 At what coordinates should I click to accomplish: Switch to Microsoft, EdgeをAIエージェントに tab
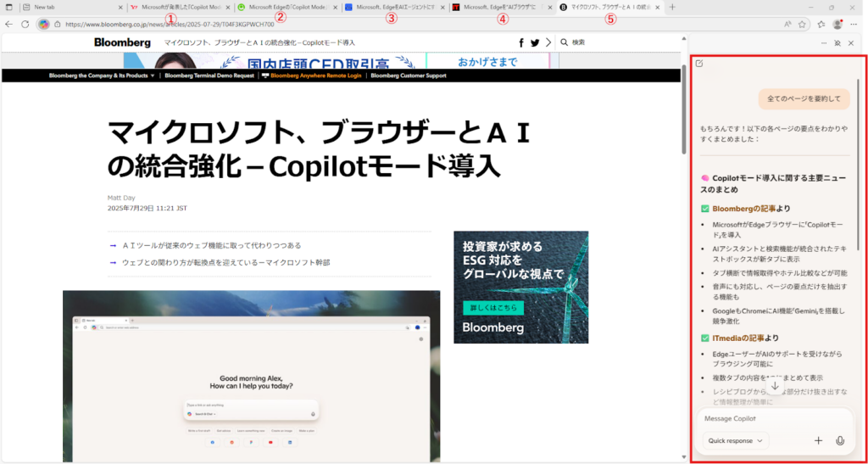[394, 7]
